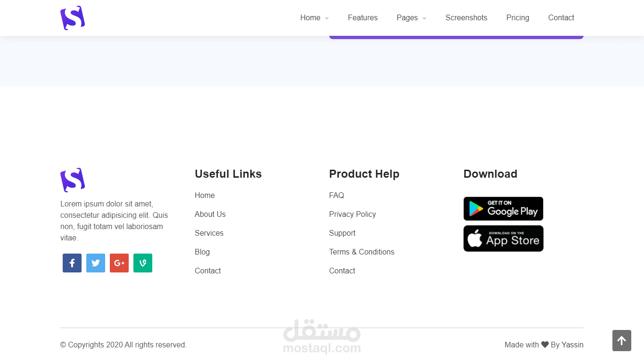Click Contact under Useful Links
The image size is (644, 362).
coord(208,271)
